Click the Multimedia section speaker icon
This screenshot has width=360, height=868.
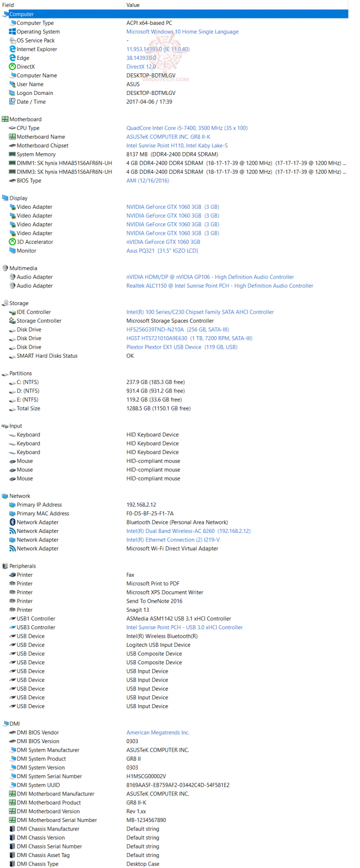tap(5, 268)
